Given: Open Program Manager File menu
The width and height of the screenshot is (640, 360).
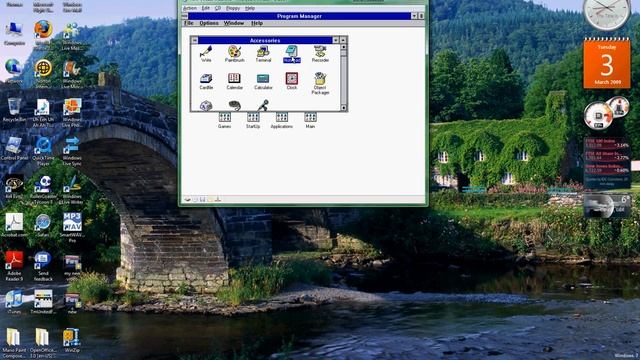Looking at the screenshot, I should click(189, 23).
